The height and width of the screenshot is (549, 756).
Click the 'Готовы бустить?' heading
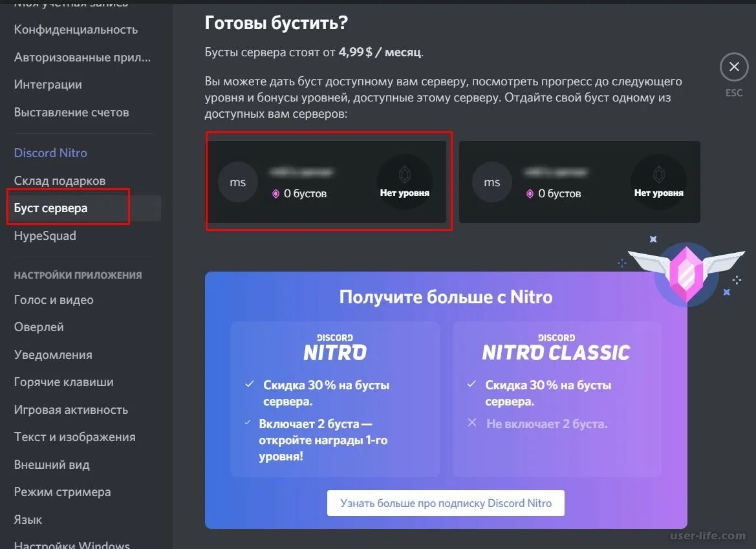point(276,23)
